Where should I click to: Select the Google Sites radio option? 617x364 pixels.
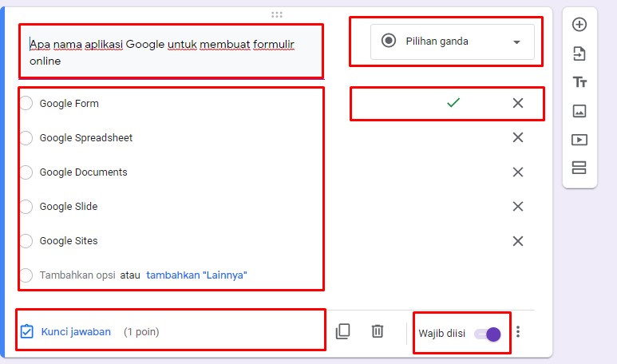tap(26, 241)
